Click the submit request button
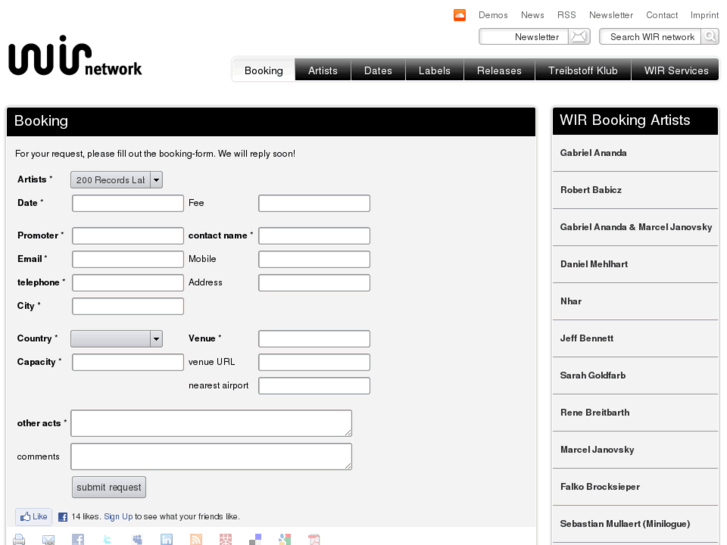The height and width of the screenshot is (545, 727). [x=109, y=487]
